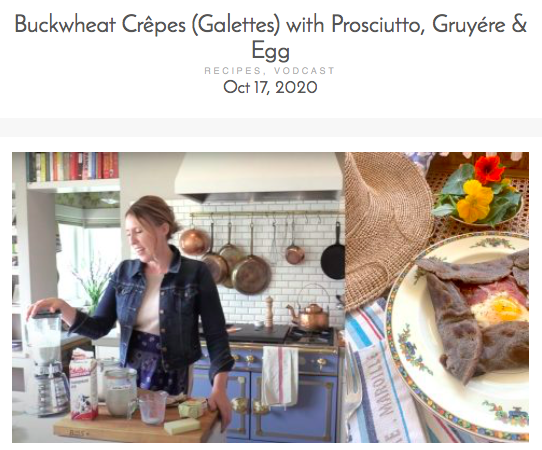Click the bookshelf with colorful books
Viewport: 542px width, 450px height.
click(x=73, y=167)
